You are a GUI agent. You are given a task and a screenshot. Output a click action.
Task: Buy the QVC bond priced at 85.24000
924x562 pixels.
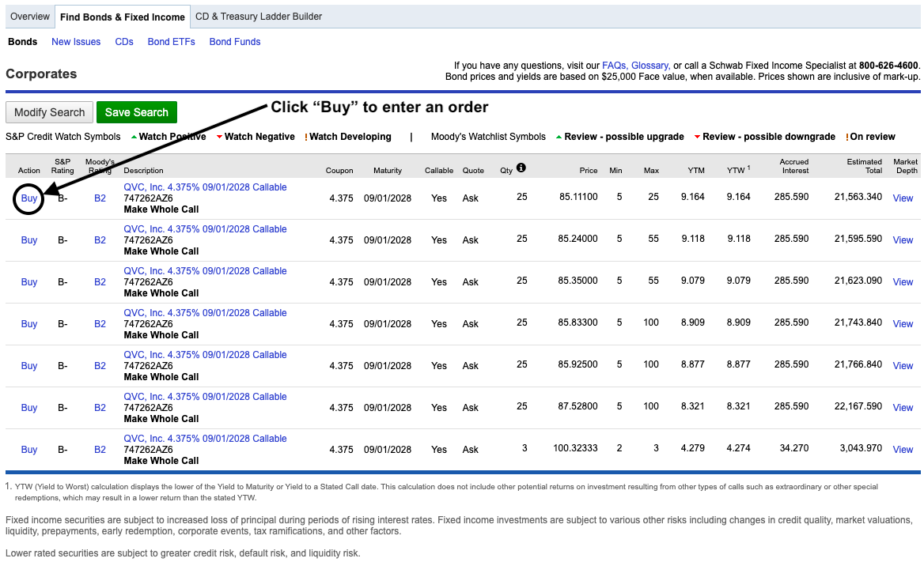click(28, 240)
